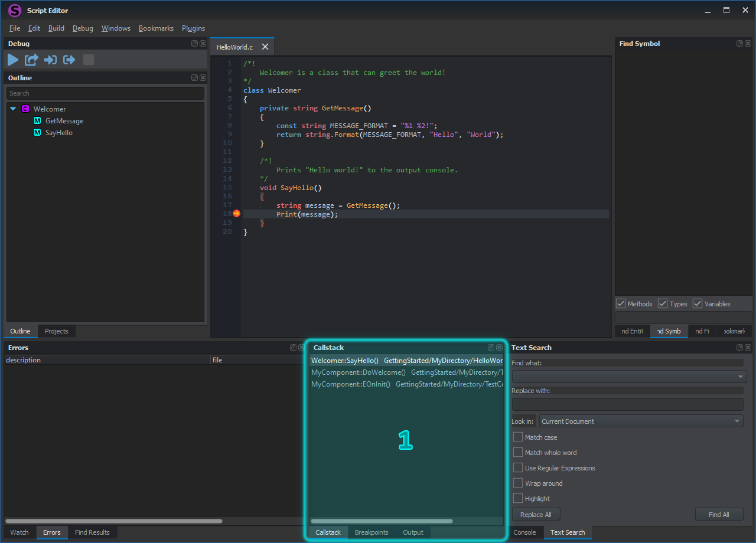The width and height of the screenshot is (756, 543).
Task: Expand the Find what dropdown arrow
Action: pos(740,377)
